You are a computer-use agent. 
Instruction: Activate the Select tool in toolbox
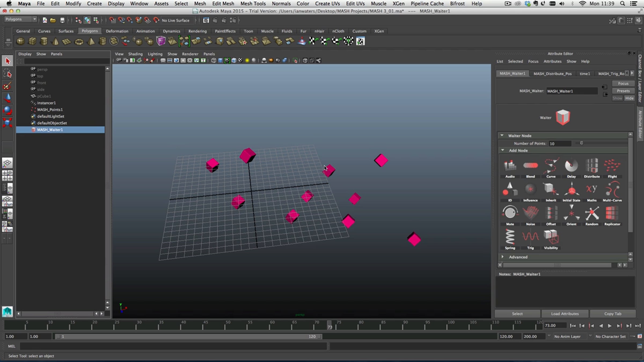tap(8, 61)
